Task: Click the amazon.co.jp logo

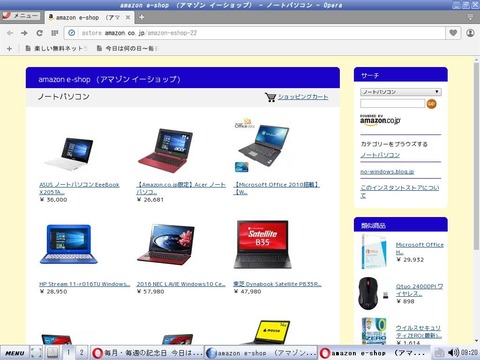Action: 380,120
